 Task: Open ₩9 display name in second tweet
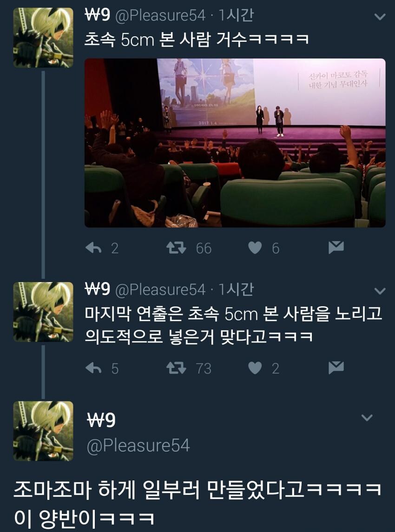pyautogui.click(x=98, y=289)
